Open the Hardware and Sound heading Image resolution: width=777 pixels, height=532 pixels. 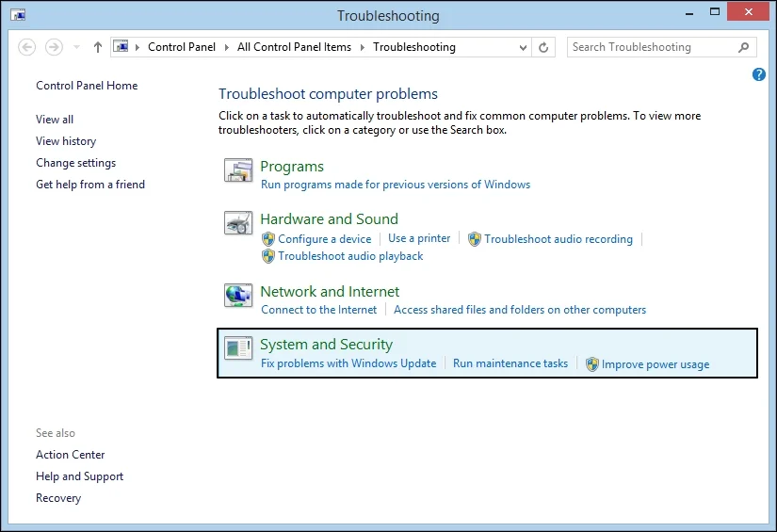(x=329, y=219)
